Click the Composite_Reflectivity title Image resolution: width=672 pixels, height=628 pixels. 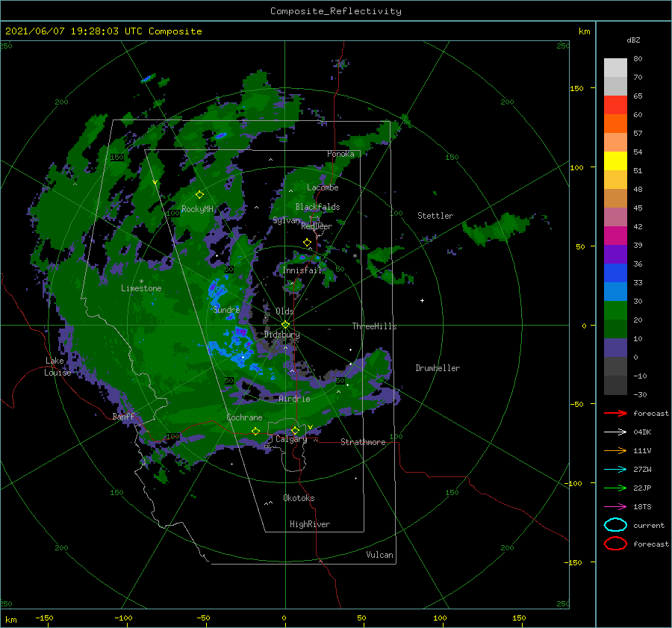coord(336,11)
